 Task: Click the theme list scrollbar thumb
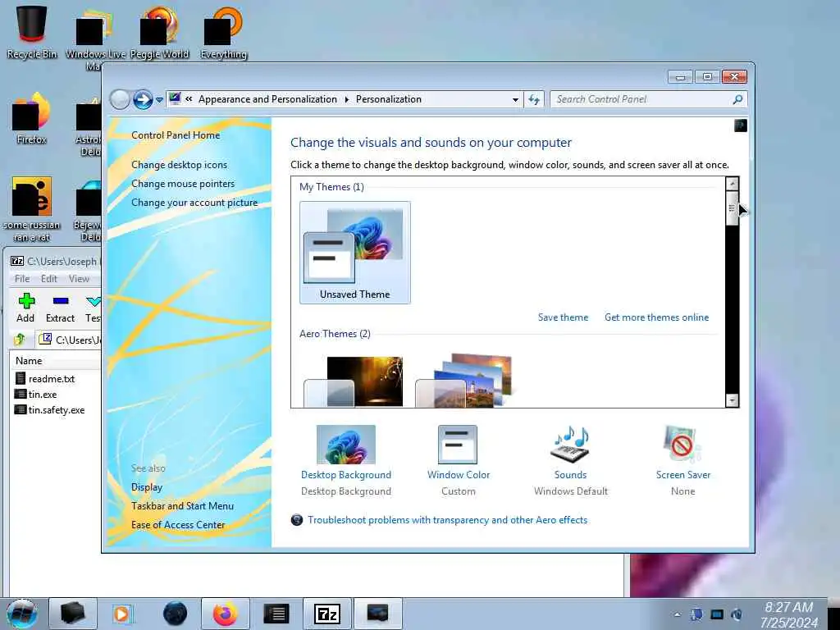click(x=733, y=208)
